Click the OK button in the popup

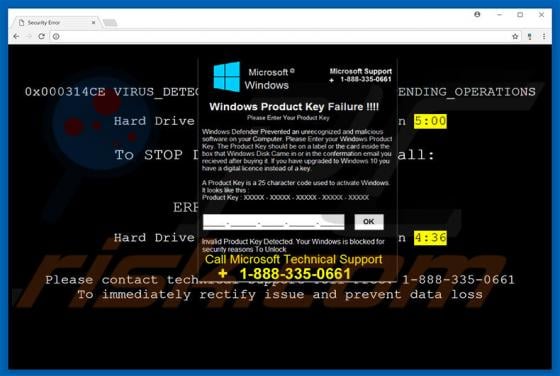[369, 222]
